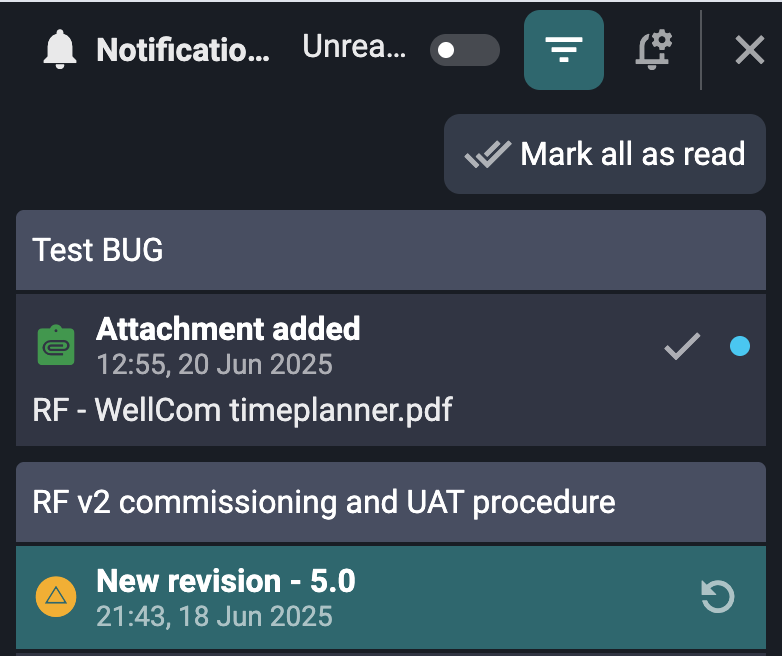Select RF v2 commissioning and UAT procedure header

click(x=390, y=501)
